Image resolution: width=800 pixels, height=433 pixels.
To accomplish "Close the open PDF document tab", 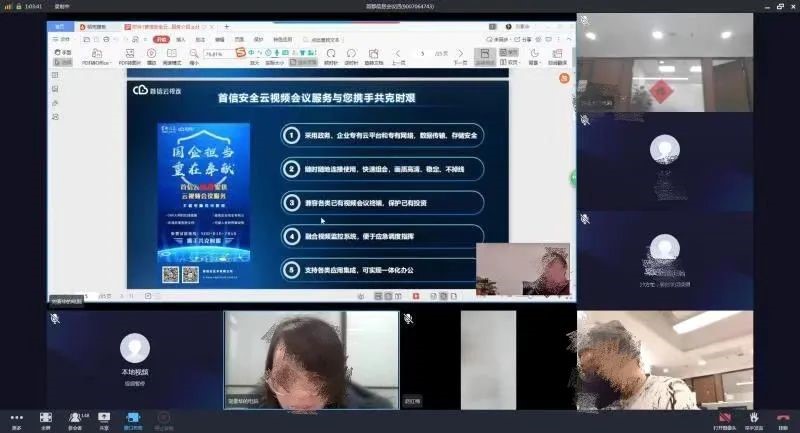I will (212, 27).
